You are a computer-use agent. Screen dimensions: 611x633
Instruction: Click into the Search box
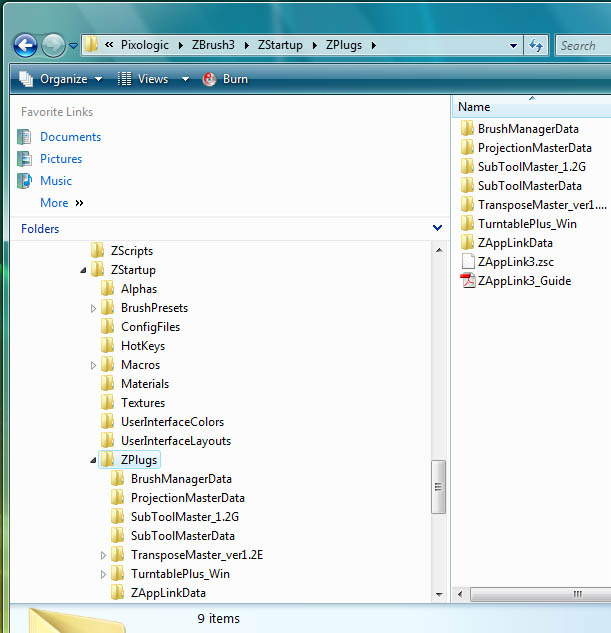(x=583, y=46)
